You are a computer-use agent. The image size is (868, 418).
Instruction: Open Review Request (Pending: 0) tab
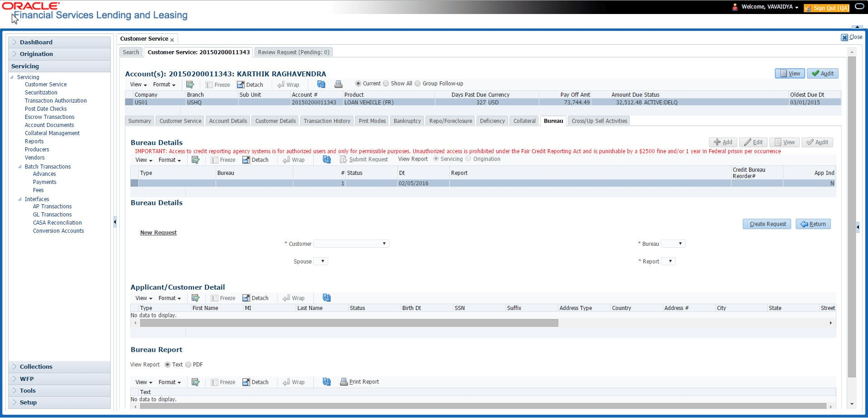[293, 52]
